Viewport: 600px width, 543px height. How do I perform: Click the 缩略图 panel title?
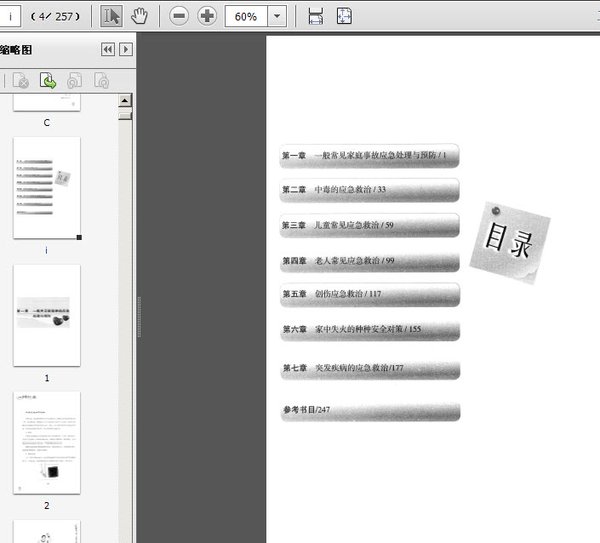coord(16,50)
